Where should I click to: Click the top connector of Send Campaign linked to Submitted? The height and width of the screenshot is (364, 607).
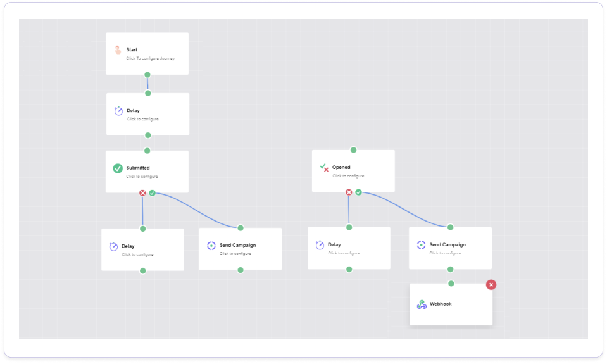tap(241, 228)
